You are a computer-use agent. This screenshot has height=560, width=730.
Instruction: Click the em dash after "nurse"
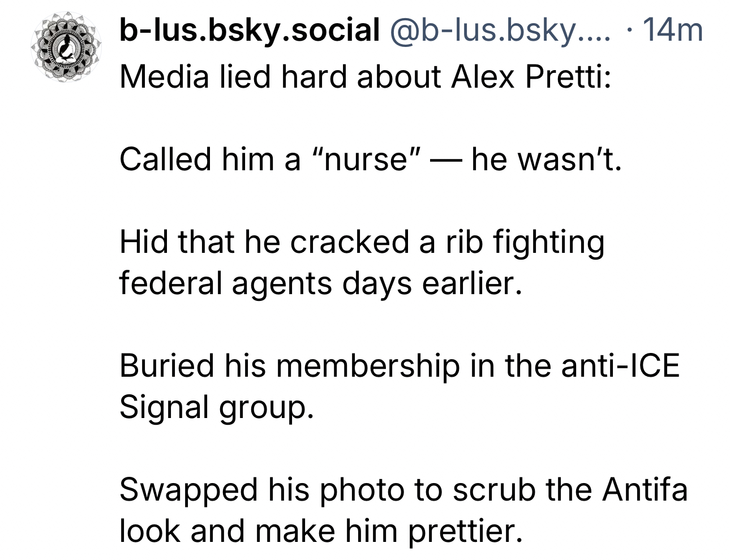point(446,160)
